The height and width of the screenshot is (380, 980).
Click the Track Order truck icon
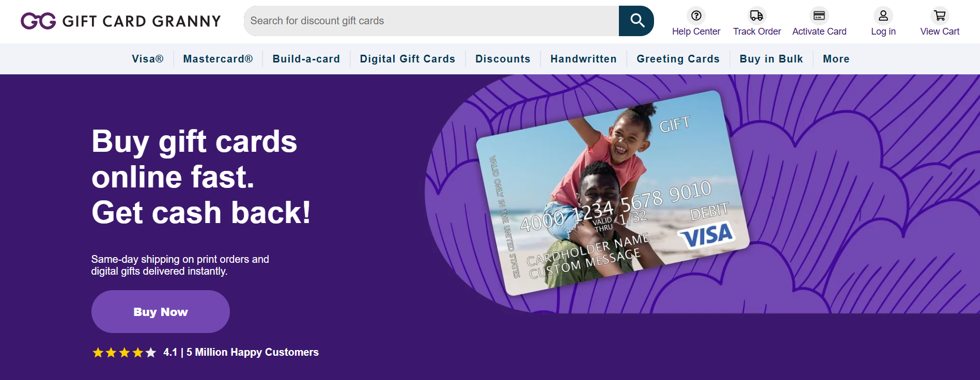(x=757, y=15)
